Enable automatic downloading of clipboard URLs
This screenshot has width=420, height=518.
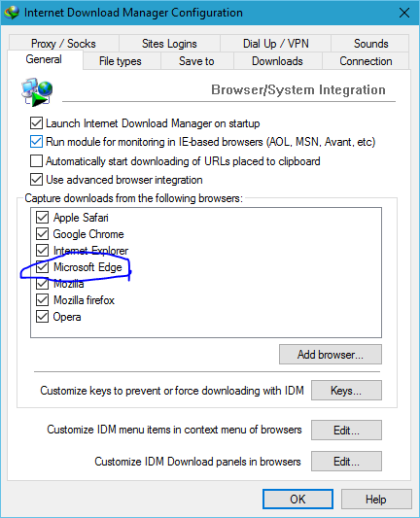[x=36, y=161]
